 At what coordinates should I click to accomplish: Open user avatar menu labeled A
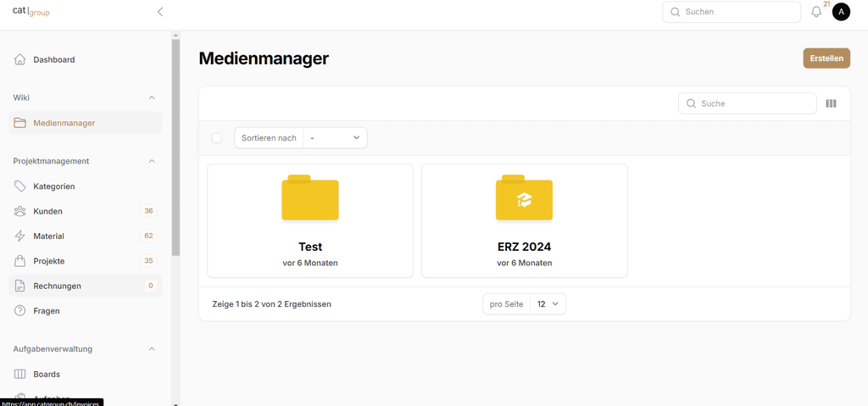[841, 12]
